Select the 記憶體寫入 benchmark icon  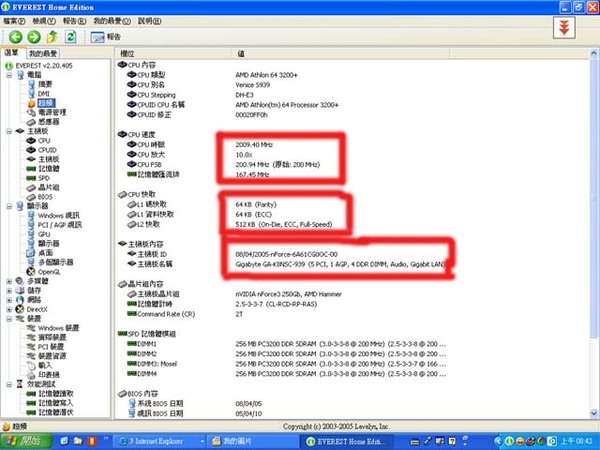coord(31,403)
